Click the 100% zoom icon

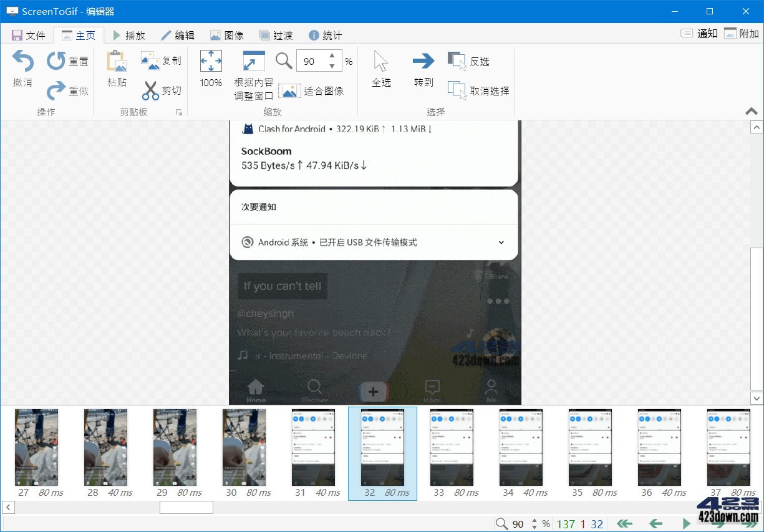pyautogui.click(x=210, y=61)
